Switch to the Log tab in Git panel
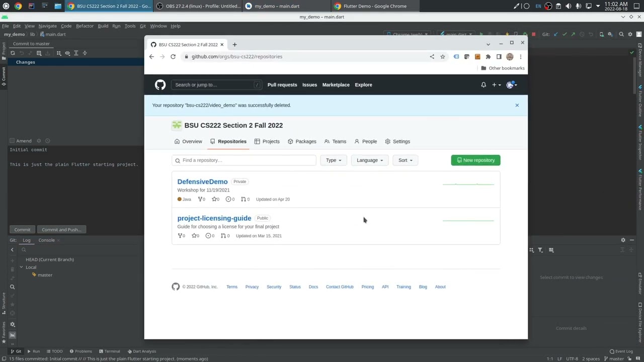This screenshot has width=644, height=362. tap(26, 240)
